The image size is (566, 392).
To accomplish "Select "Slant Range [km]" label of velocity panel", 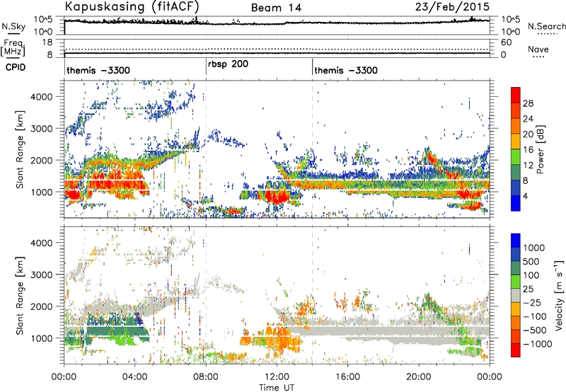I will [x=20, y=295].
